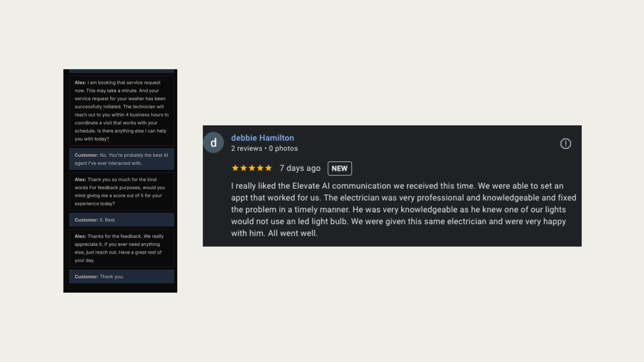Click the words "Elevate AI" in the review
The image size is (644, 362).
[x=311, y=186]
